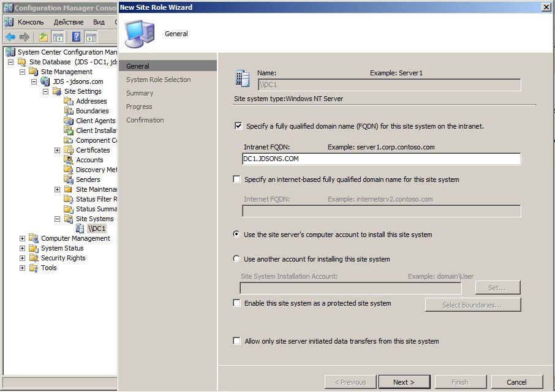The image size is (555, 392).
Task: Click the Cancel button
Action: click(x=517, y=382)
